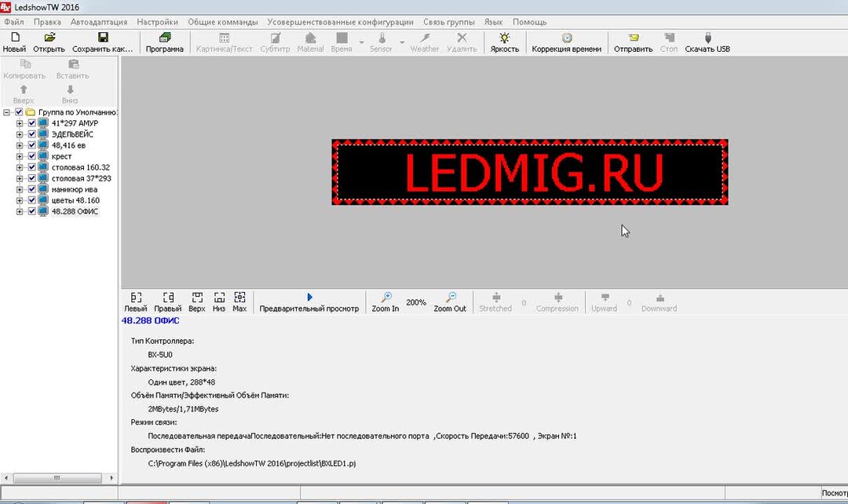Click the Вверх move up arrow

24,89
